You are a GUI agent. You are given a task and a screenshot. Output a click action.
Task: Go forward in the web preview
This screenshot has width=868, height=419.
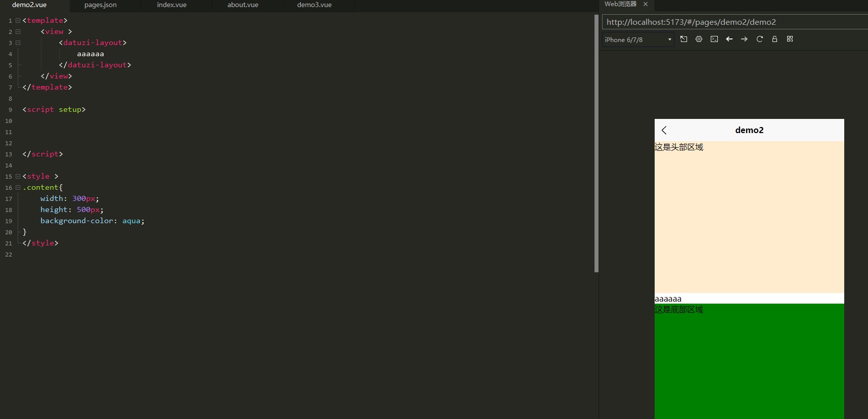(744, 39)
